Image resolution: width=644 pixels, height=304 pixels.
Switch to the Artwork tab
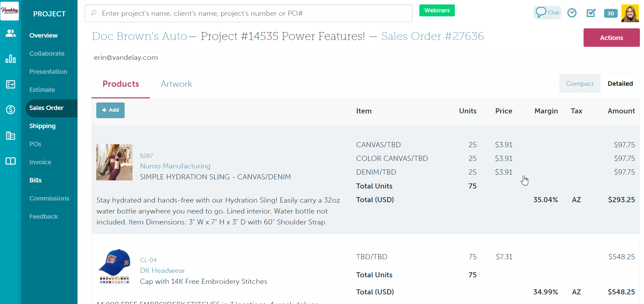point(176,84)
